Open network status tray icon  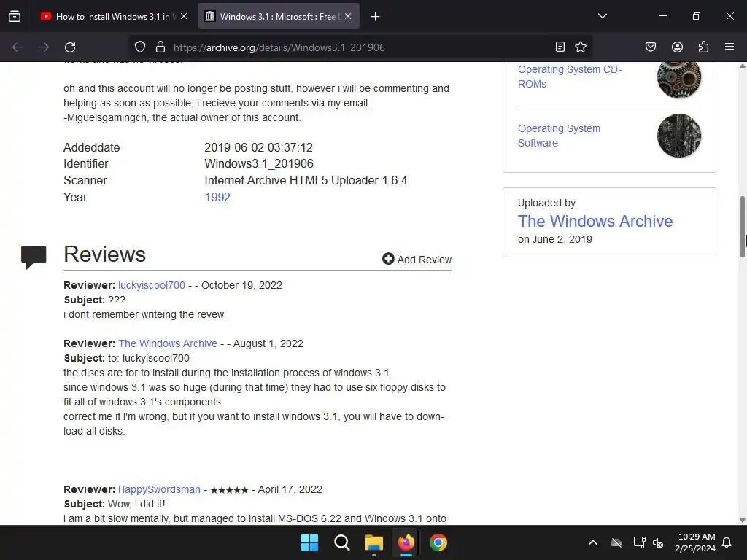(x=639, y=542)
